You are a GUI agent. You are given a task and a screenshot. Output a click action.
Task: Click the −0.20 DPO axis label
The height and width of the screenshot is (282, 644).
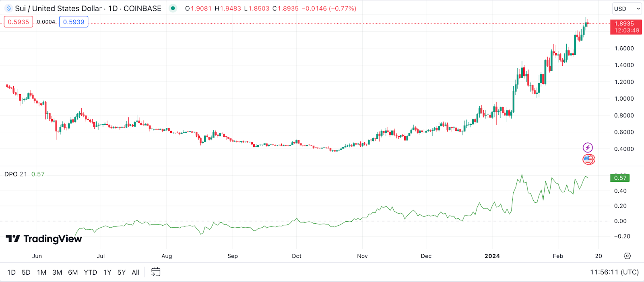tap(622, 236)
